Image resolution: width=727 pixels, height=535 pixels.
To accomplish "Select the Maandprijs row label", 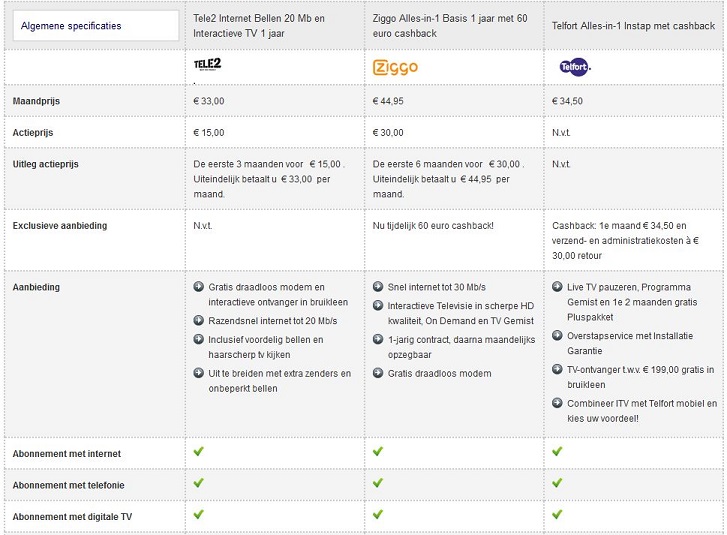I will 36,101.
